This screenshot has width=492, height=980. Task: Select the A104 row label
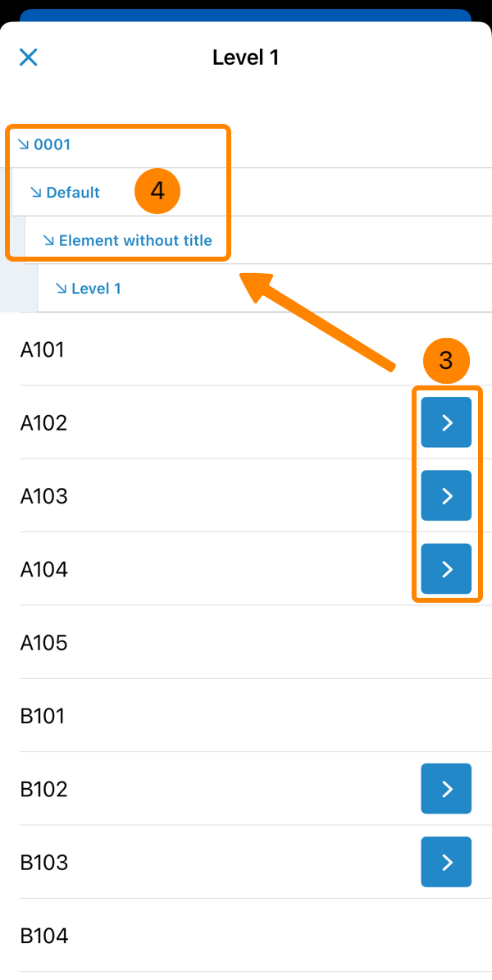(x=44, y=569)
